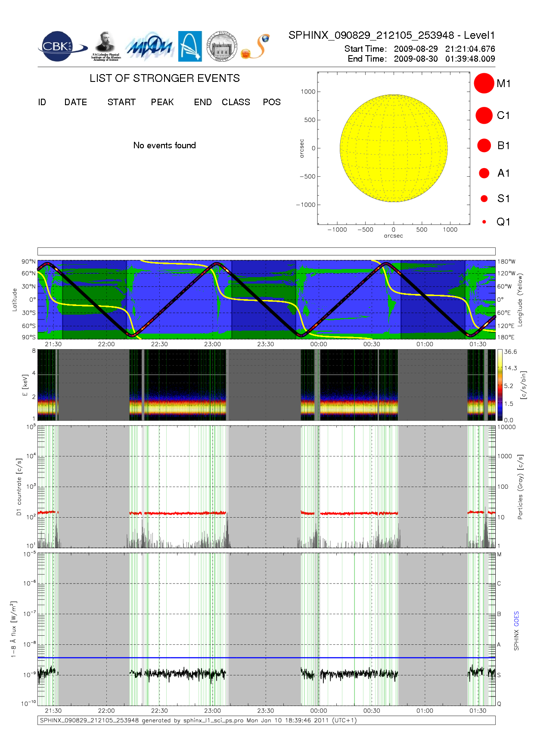This screenshot has width=534, height=756.
Task: Click the B1 red legend circle
Action: point(484,145)
